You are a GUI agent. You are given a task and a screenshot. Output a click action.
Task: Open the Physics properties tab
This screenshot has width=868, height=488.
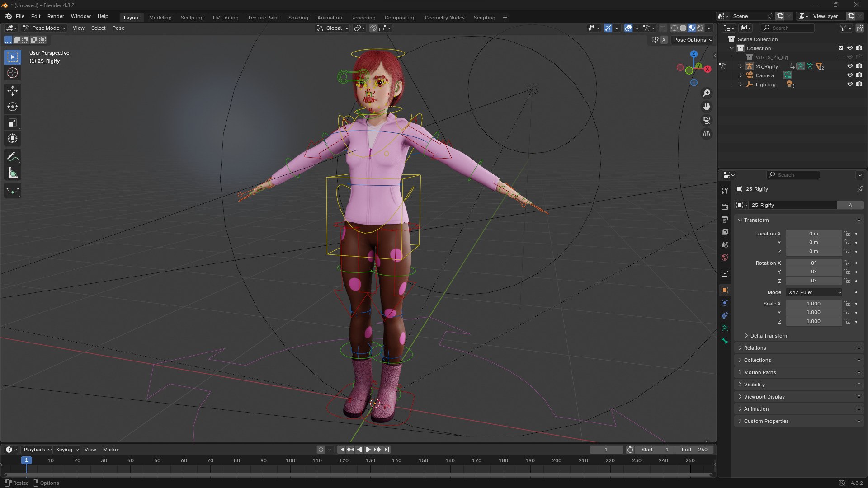coord(725,303)
